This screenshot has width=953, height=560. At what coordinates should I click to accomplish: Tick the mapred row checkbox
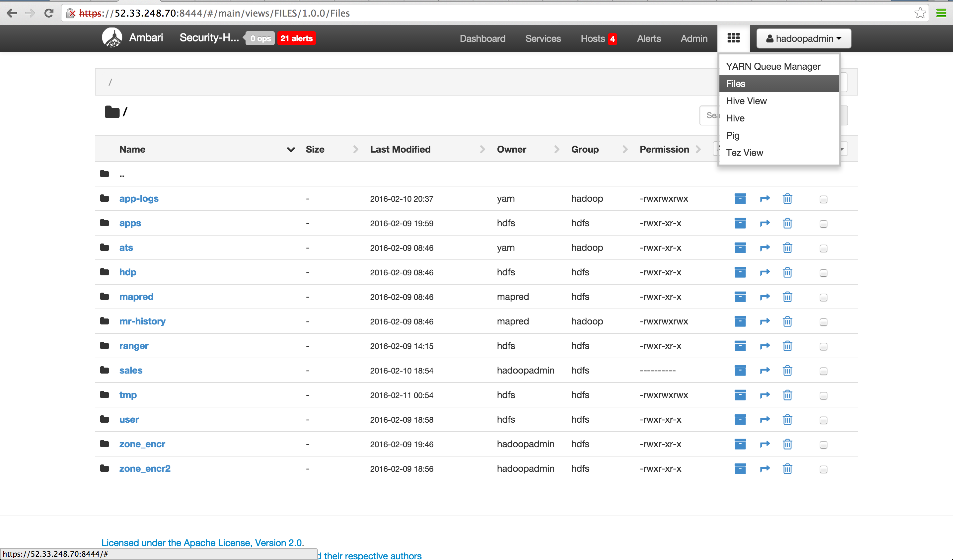click(823, 298)
